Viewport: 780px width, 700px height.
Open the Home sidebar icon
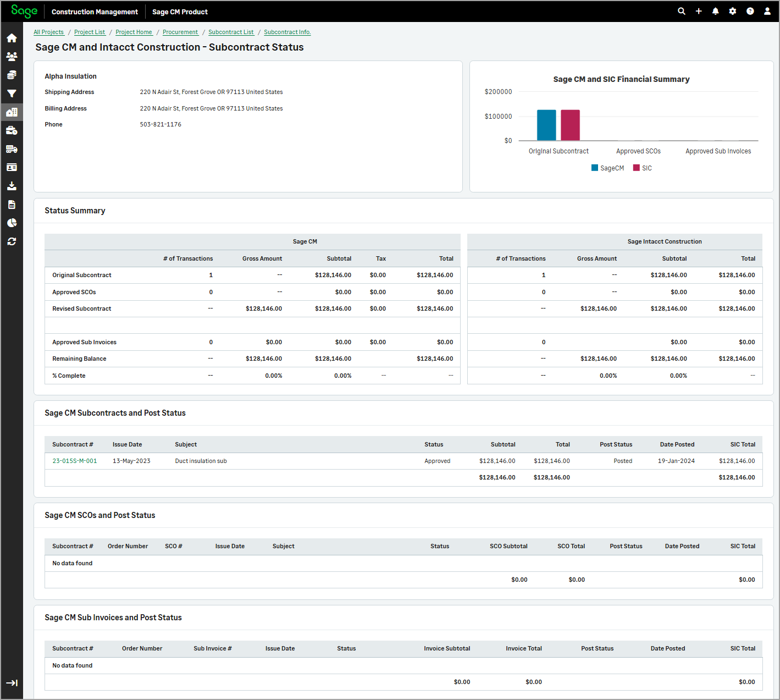click(12, 38)
